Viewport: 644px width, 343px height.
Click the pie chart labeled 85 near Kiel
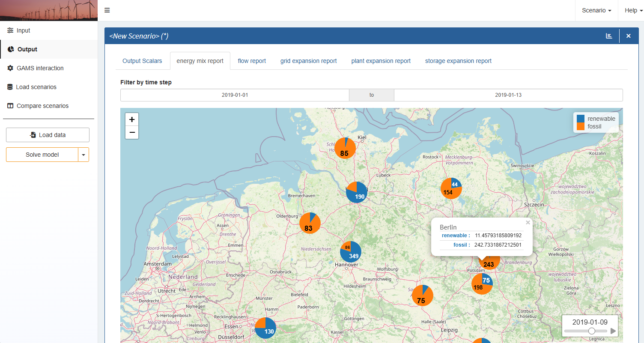(x=345, y=148)
